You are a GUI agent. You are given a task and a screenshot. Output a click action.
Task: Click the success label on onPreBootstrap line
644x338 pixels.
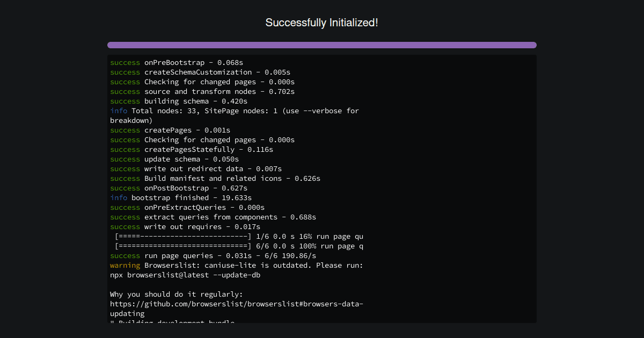click(125, 62)
